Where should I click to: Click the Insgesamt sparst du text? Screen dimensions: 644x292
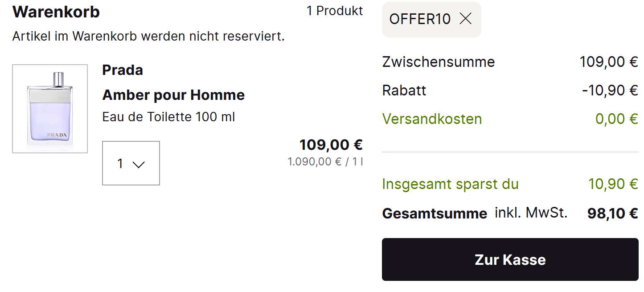tap(450, 184)
